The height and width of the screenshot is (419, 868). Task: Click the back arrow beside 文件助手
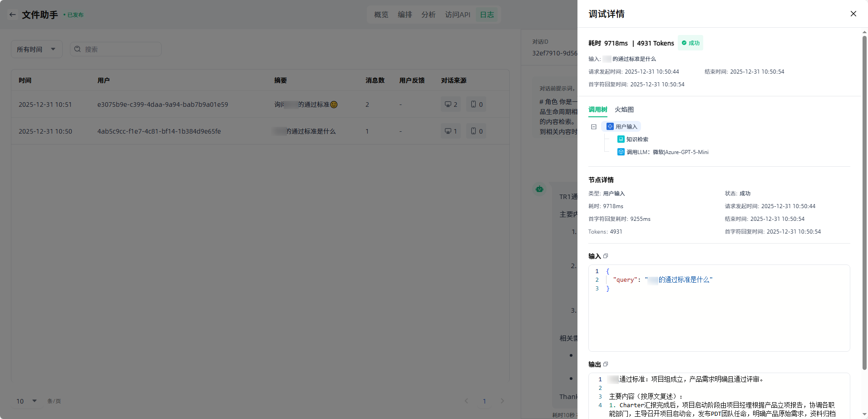[13, 15]
